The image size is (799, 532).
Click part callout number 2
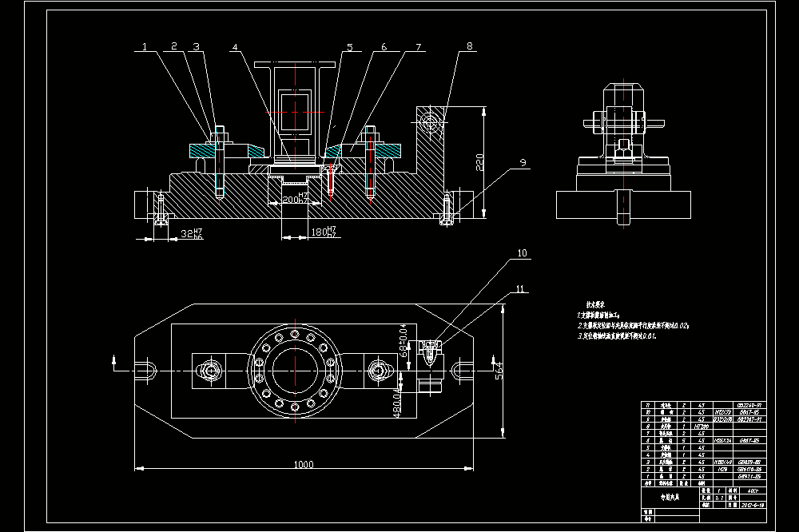(x=173, y=46)
